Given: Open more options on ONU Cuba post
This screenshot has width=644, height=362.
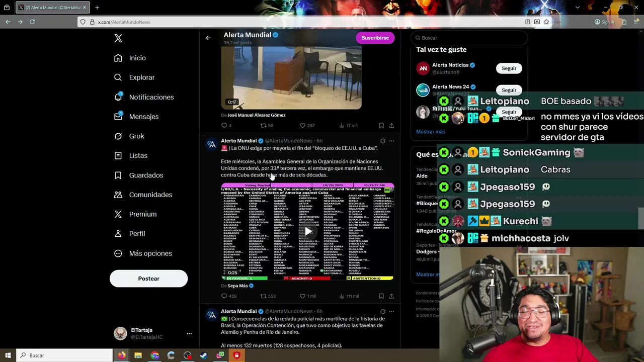Looking at the screenshot, I should (x=391, y=141).
